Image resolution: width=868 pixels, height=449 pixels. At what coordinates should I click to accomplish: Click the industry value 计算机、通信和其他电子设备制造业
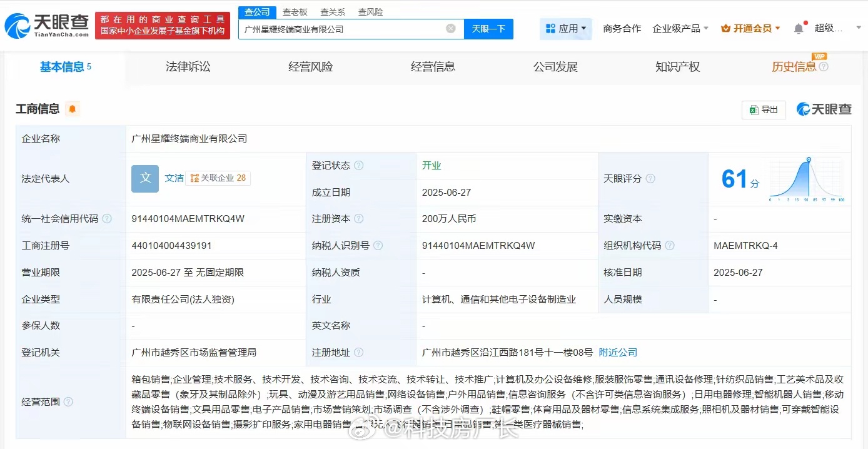click(499, 300)
